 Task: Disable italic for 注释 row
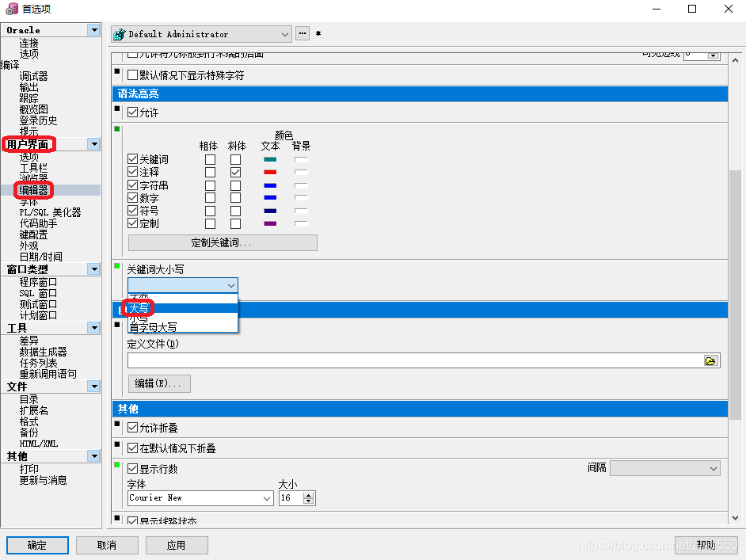click(x=235, y=172)
